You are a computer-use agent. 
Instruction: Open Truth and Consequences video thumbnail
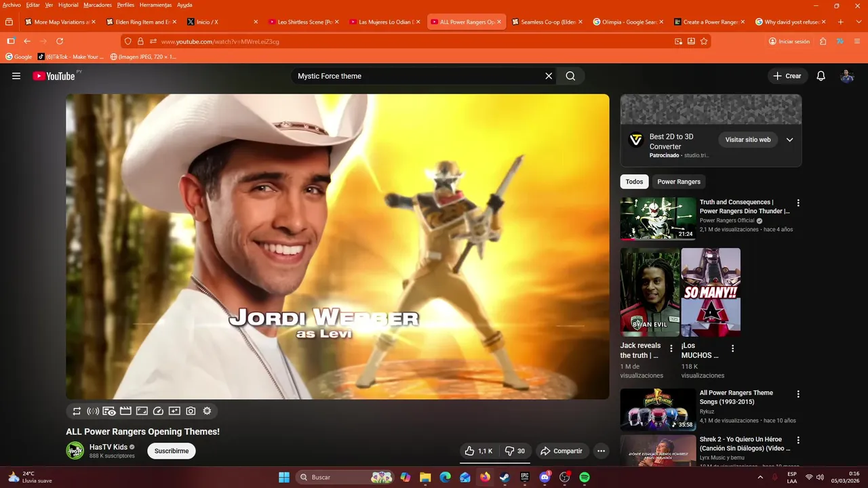pyautogui.click(x=658, y=218)
